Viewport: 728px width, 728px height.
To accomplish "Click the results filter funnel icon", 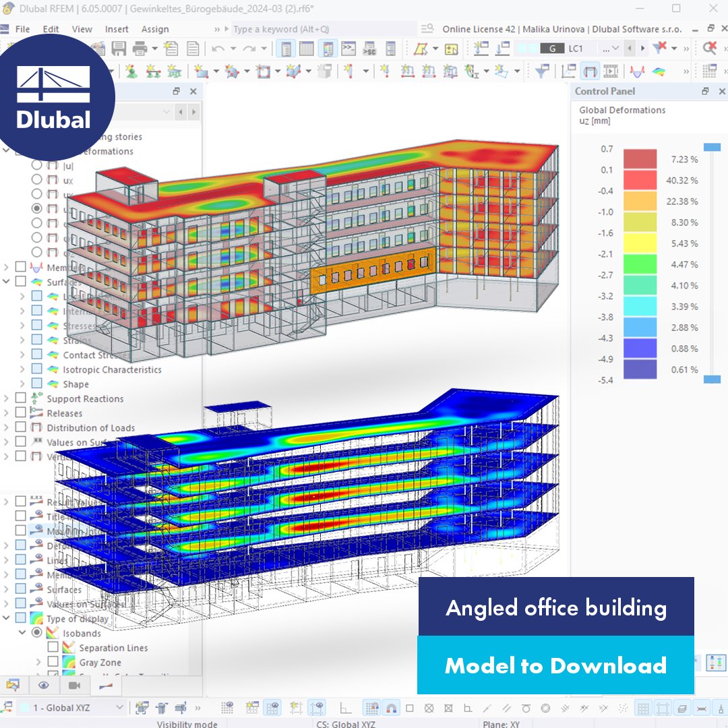I will click(x=542, y=71).
